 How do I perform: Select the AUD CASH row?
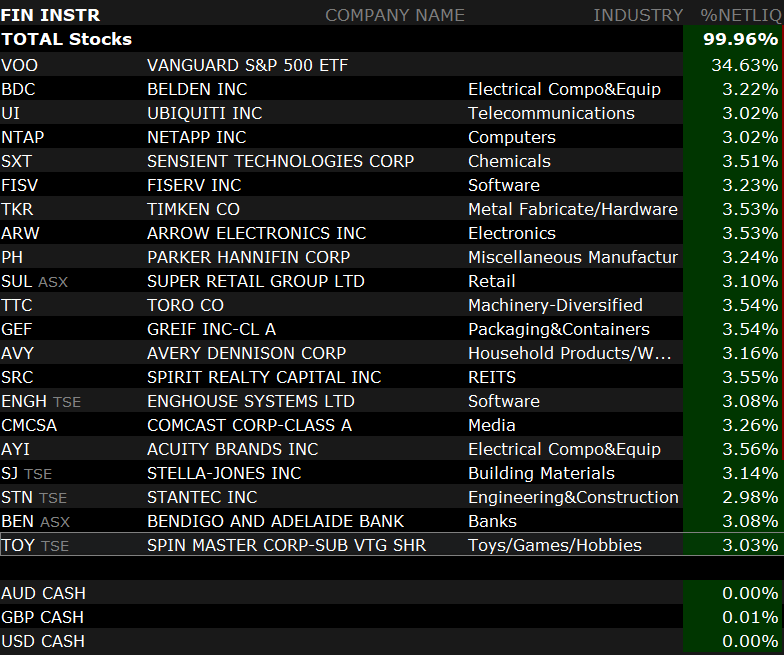(x=392, y=593)
